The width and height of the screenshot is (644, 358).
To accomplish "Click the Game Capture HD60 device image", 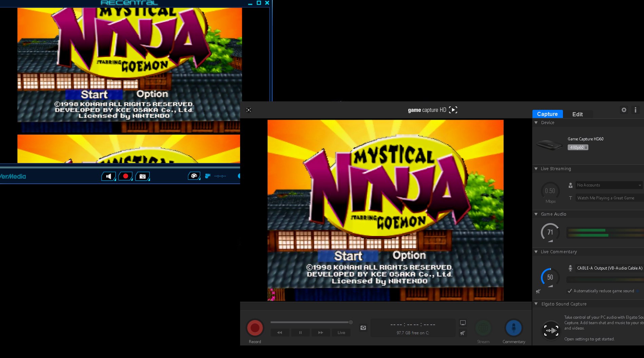I will pos(549,145).
